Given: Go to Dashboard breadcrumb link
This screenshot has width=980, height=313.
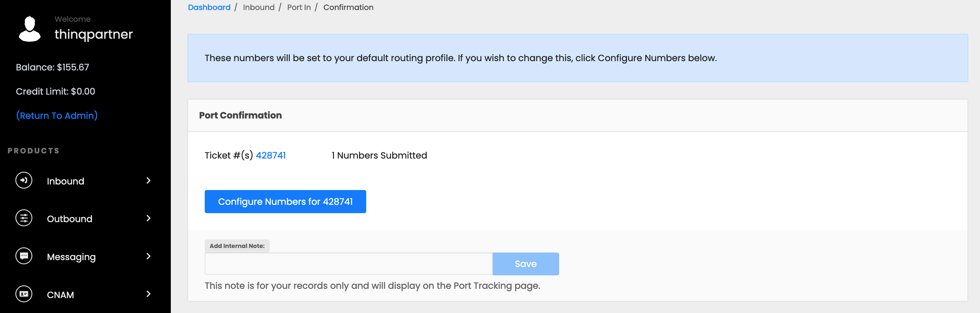Looking at the screenshot, I should click(x=209, y=7).
